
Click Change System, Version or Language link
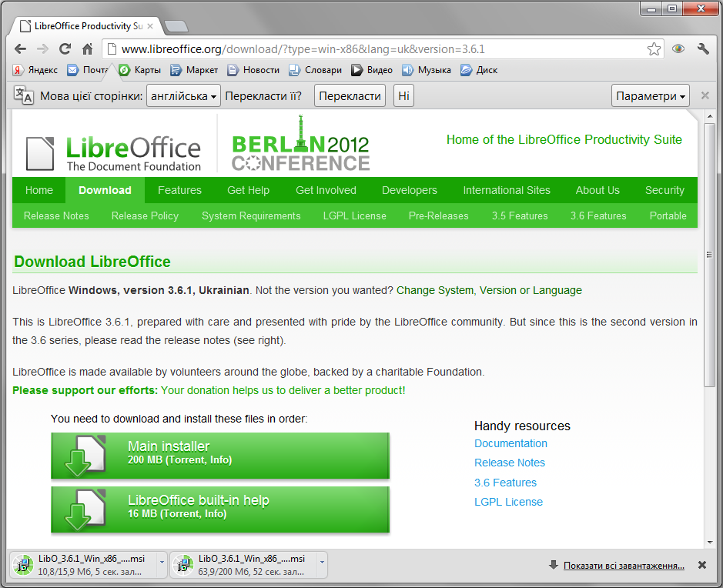point(489,290)
